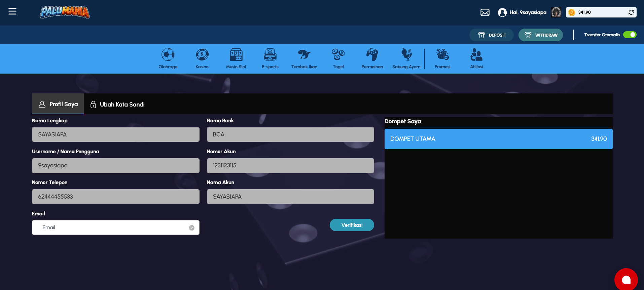
Task: Open the Promosi gift page
Action: click(442, 58)
